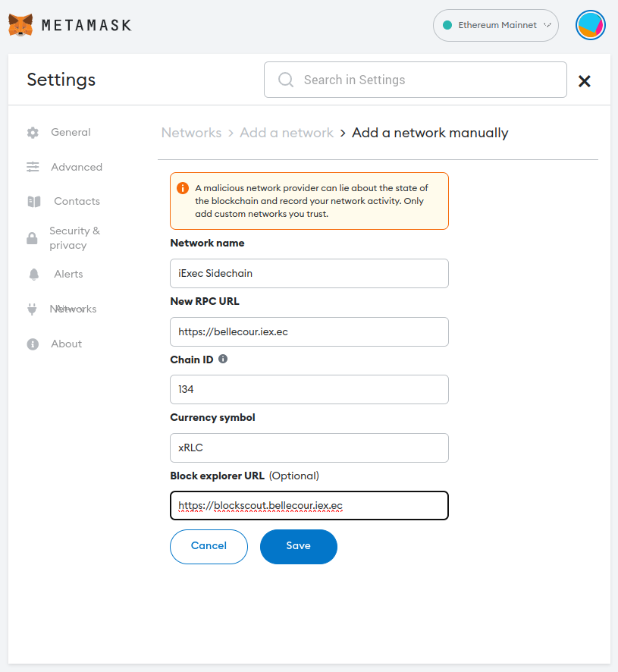Image resolution: width=618 pixels, height=672 pixels.
Task: Click the search magnifier icon
Action: pos(286,80)
